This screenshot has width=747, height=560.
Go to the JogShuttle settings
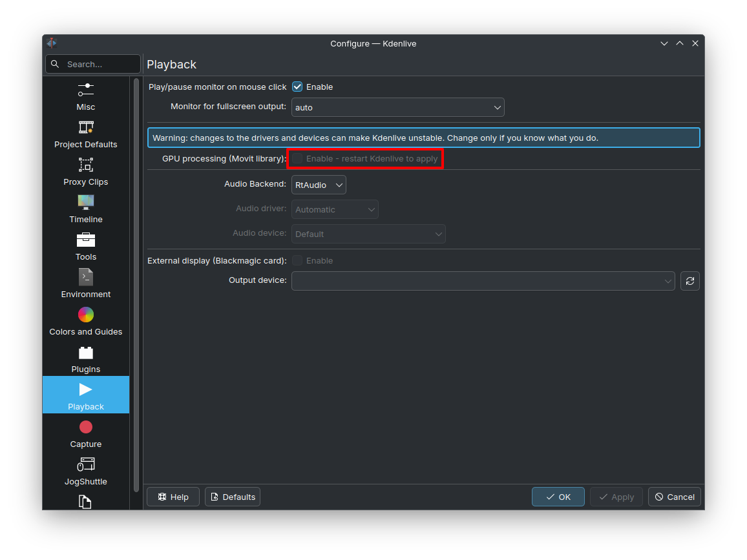[86, 471]
